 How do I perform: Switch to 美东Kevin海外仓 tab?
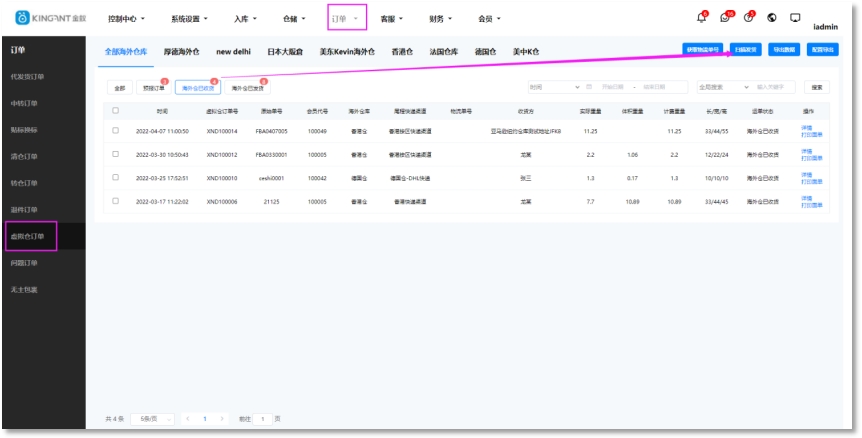[x=347, y=52]
